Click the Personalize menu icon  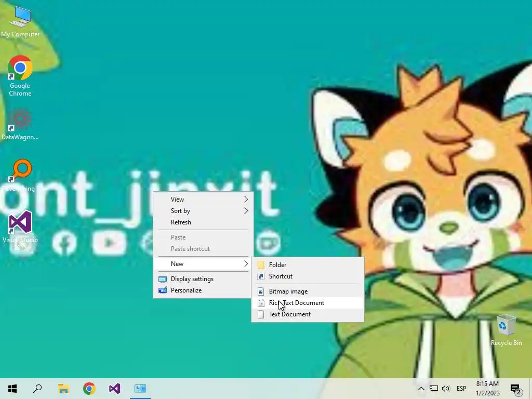pyautogui.click(x=163, y=290)
